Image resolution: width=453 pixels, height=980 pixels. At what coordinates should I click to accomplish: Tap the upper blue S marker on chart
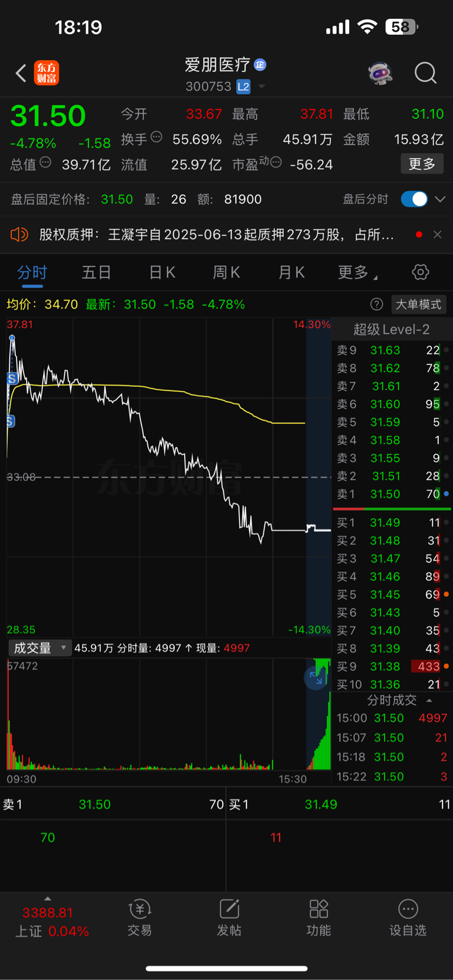[x=12, y=379]
